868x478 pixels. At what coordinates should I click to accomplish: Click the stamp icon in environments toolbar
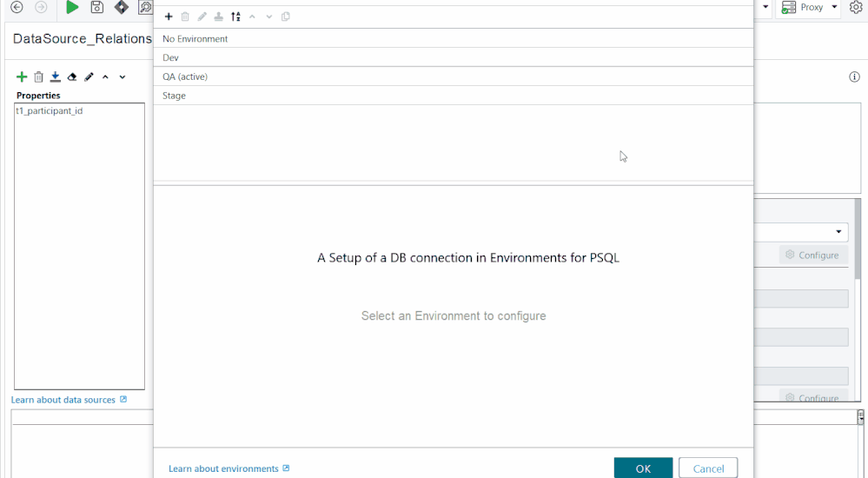[x=219, y=17]
